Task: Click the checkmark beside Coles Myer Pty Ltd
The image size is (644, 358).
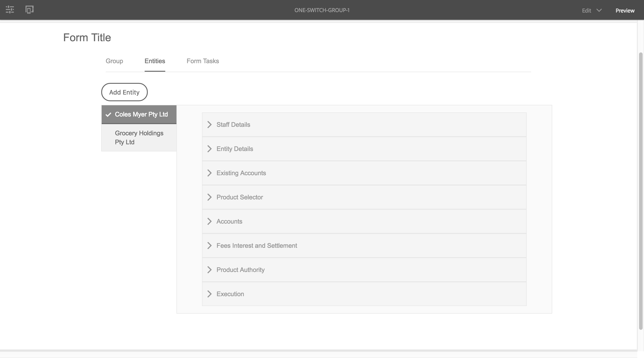Action: coord(108,114)
